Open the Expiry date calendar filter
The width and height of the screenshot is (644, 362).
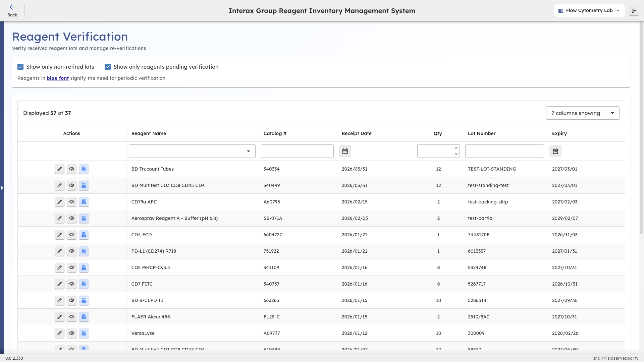click(555, 151)
